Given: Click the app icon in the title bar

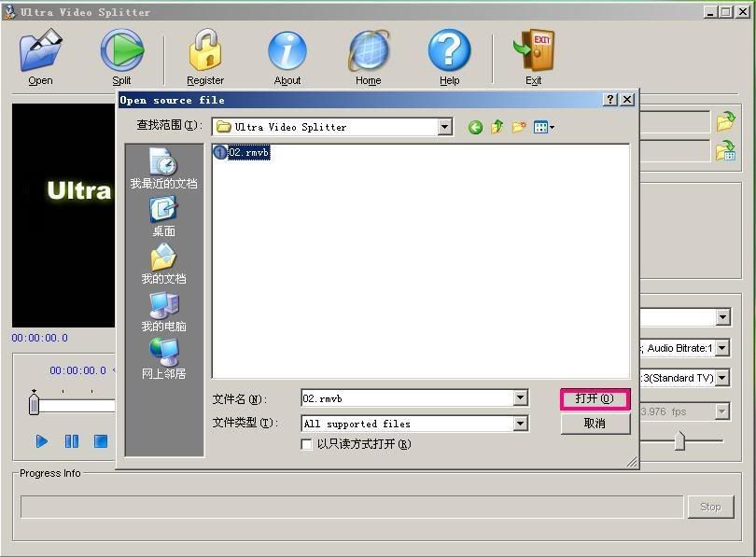Looking at the screenshot, I should click(9, 11).
